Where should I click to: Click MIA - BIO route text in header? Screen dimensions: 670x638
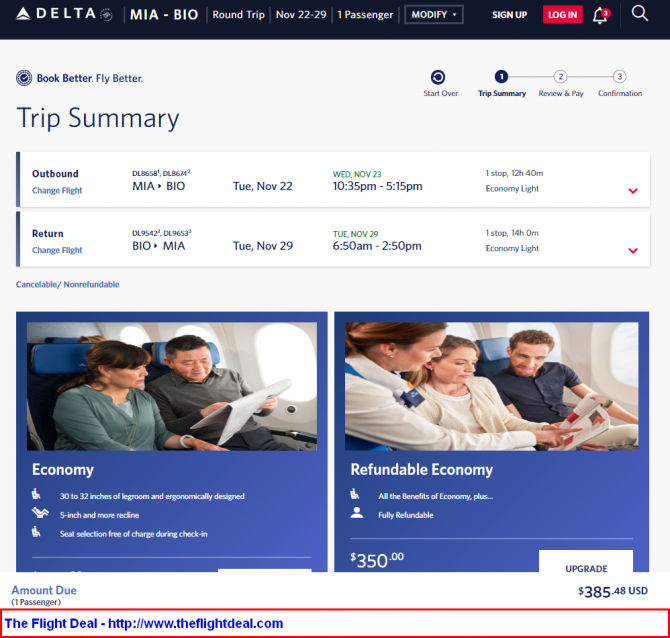point(164,15)
